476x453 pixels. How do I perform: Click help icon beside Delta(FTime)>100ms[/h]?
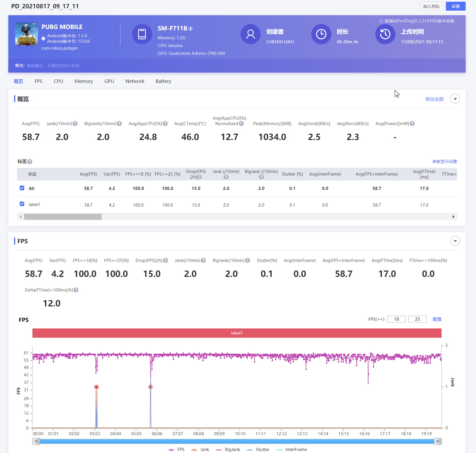(x=76, y=290)
